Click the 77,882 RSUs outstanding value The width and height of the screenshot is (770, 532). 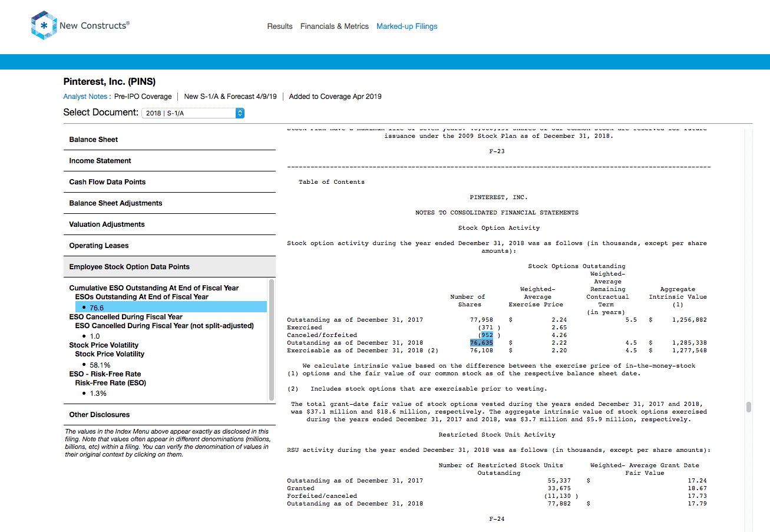559,504
